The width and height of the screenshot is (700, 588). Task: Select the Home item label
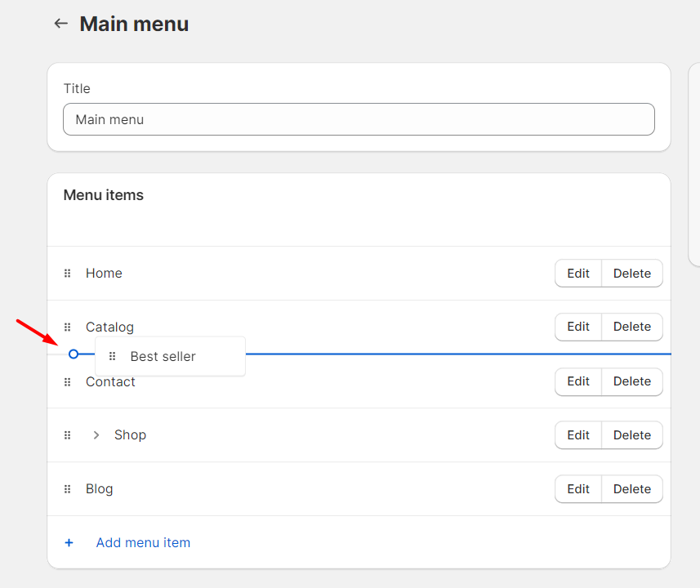point(104,273)
